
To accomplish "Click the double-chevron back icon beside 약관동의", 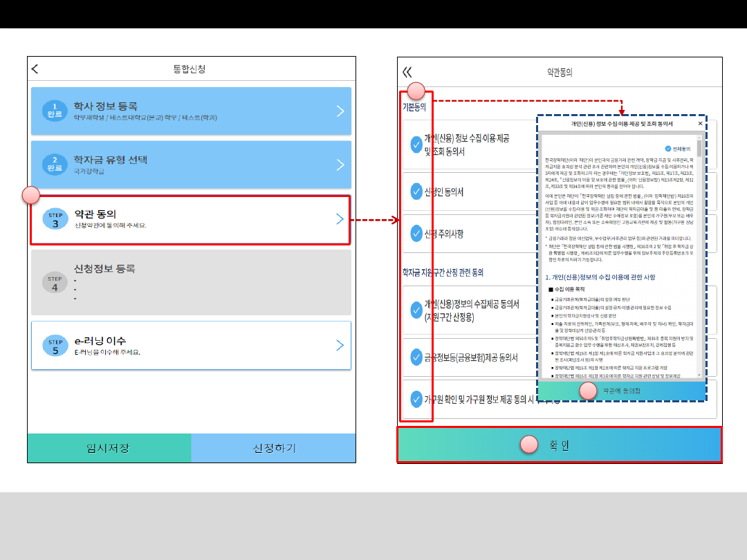I will pyautogui.click(x=407, y=72).
